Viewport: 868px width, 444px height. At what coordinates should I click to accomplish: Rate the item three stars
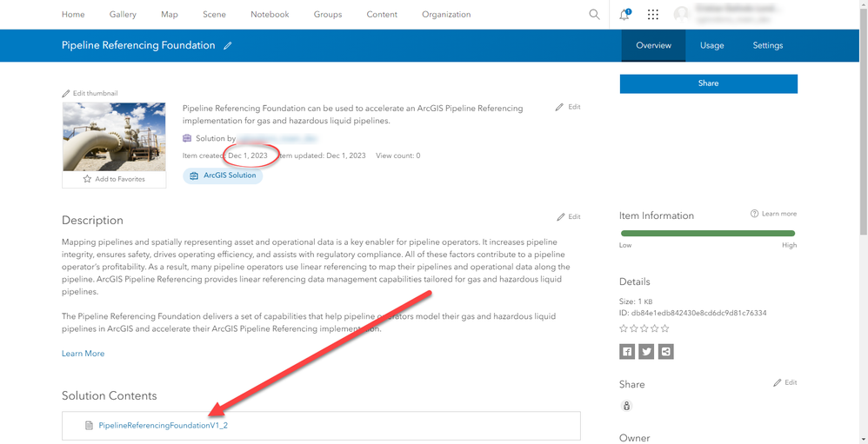tap(644, 328)
